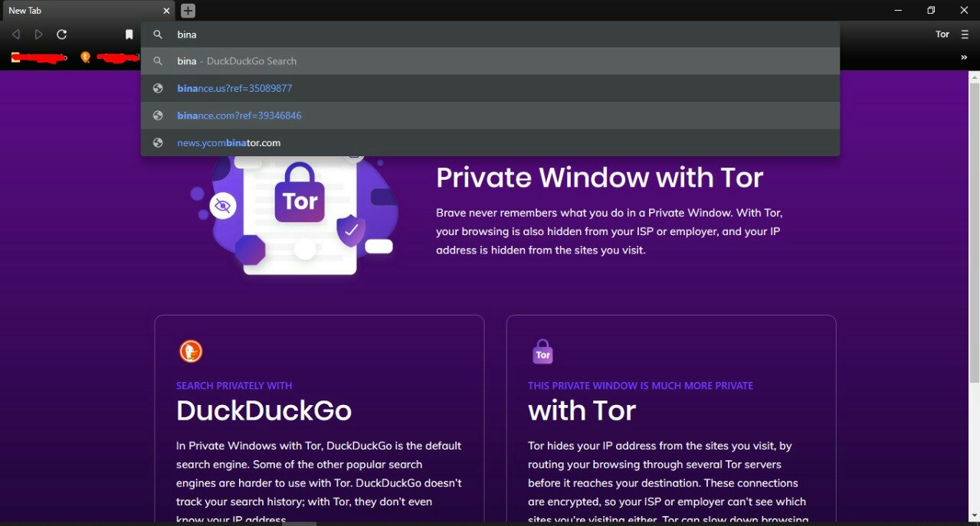Click the first redacted bookmark
The image size is (980, 526).
point(39,57)
